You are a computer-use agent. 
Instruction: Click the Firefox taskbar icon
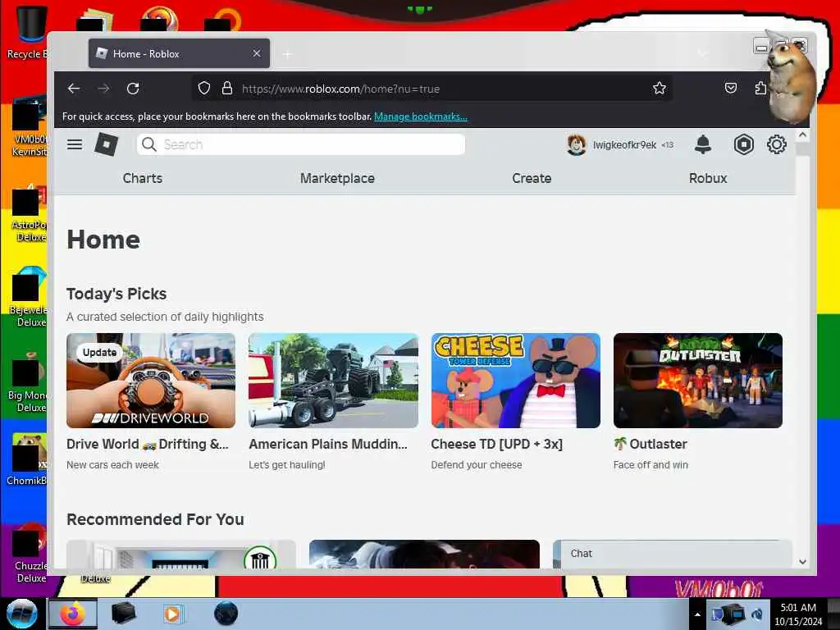tap(73, 614)
